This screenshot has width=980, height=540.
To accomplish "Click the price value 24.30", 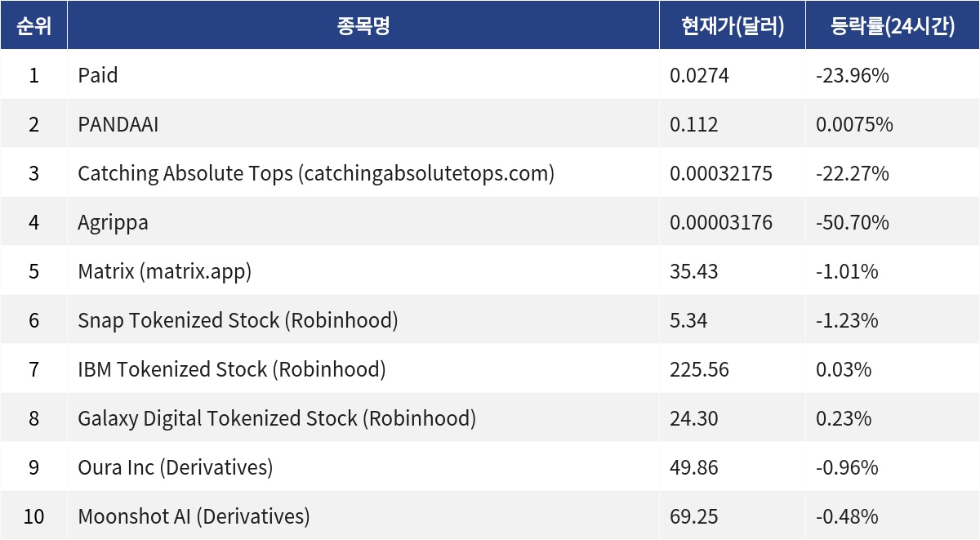I will [x=694, y=419].
